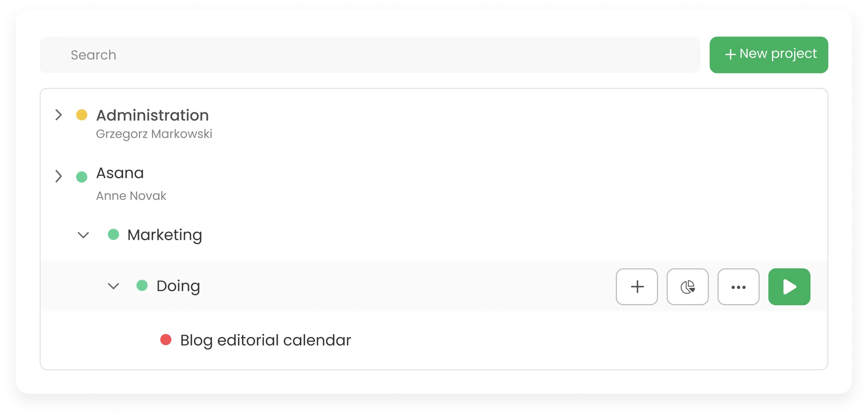Click the green dot beside Asana
868x416 pixels.
(x=82, y=177)
